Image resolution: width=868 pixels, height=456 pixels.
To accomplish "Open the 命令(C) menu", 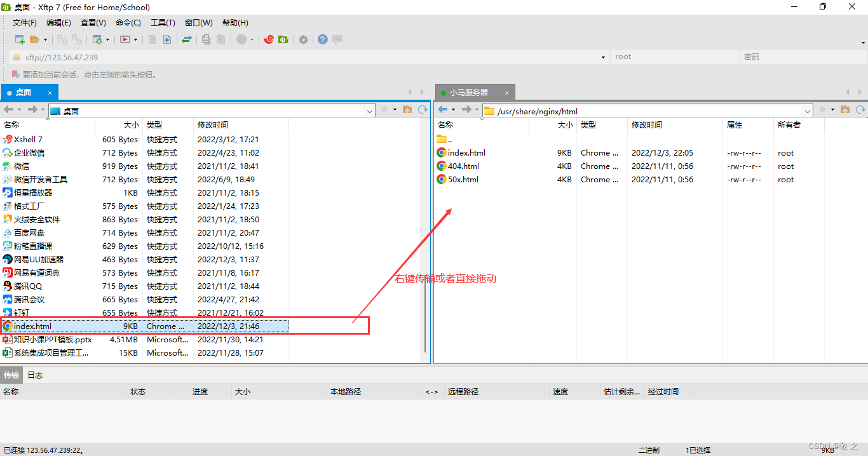I will coord(128,23).
